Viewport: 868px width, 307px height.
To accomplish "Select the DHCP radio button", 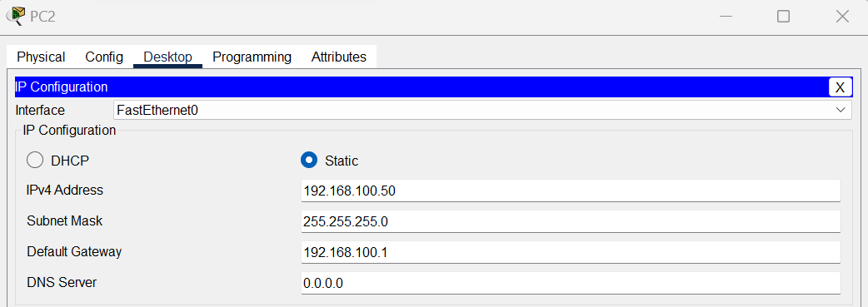I will [x=35, y=161].
